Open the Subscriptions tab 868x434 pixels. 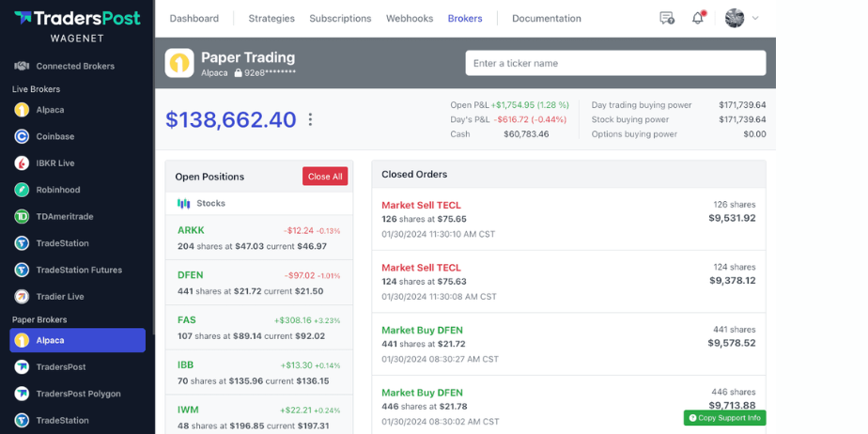click(340, 18)
